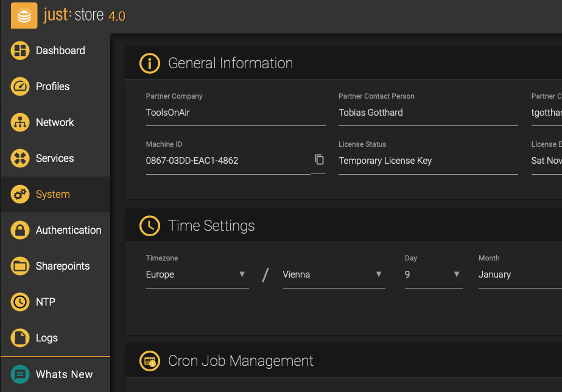Image resolution: width=562 pixels, height=392 pixels.
Task: Click the Machine ID value field
Action: coord(228,161)
